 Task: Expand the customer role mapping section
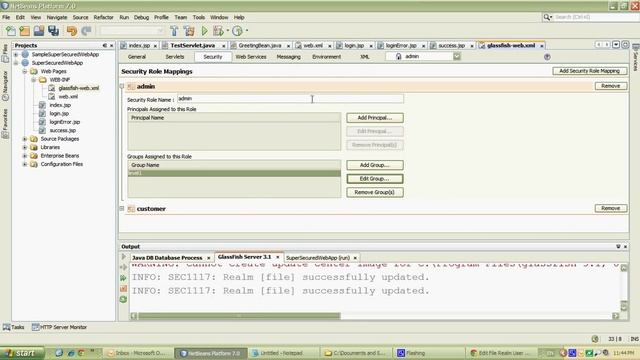pyautogui.click(x=122, y=209)
